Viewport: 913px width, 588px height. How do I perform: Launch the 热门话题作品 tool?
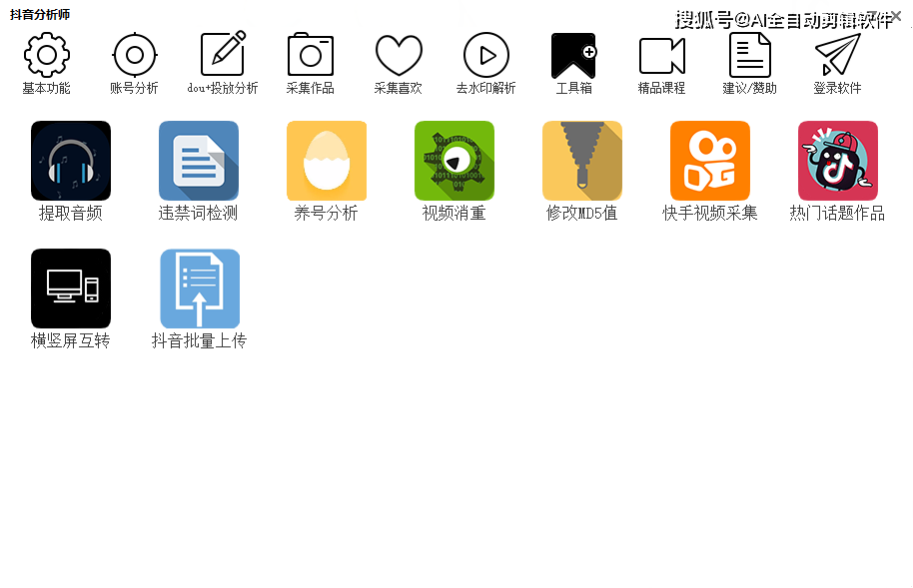837,171
